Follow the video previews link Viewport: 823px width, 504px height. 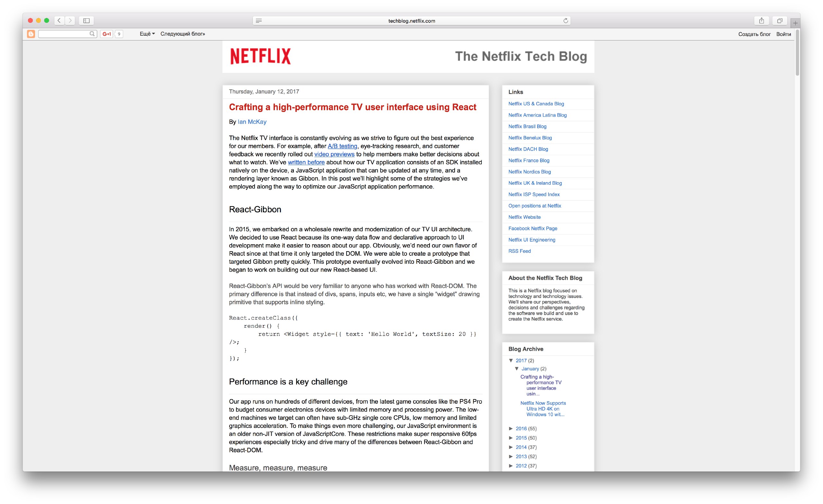click(334, 154)
